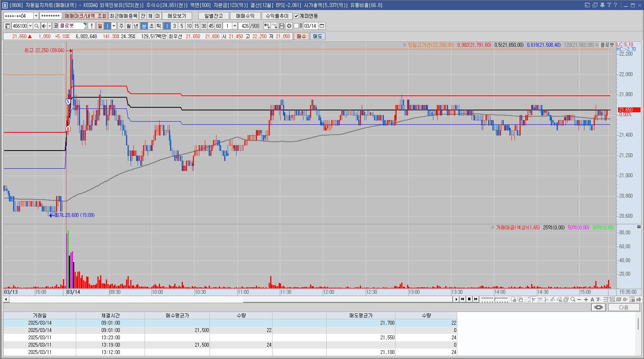The height and width of the screenshot is (359, 644).
Task: Click the save chart floppy disk icon
Action: 281,26
